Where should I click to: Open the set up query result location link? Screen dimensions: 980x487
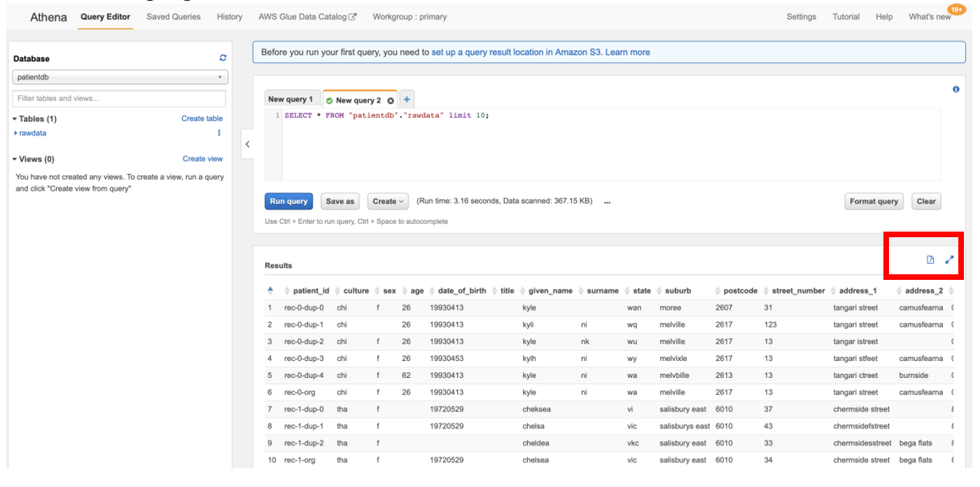517,52
